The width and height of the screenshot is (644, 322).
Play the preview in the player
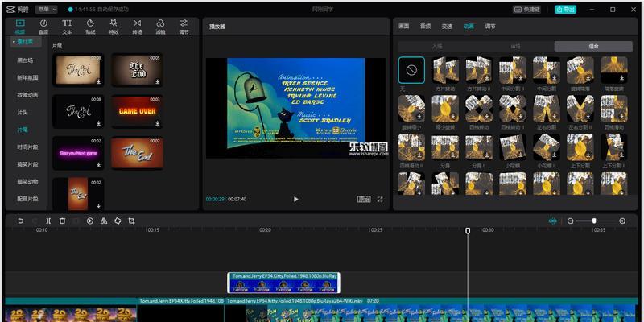pyautogui.click(x=295, y=199)
